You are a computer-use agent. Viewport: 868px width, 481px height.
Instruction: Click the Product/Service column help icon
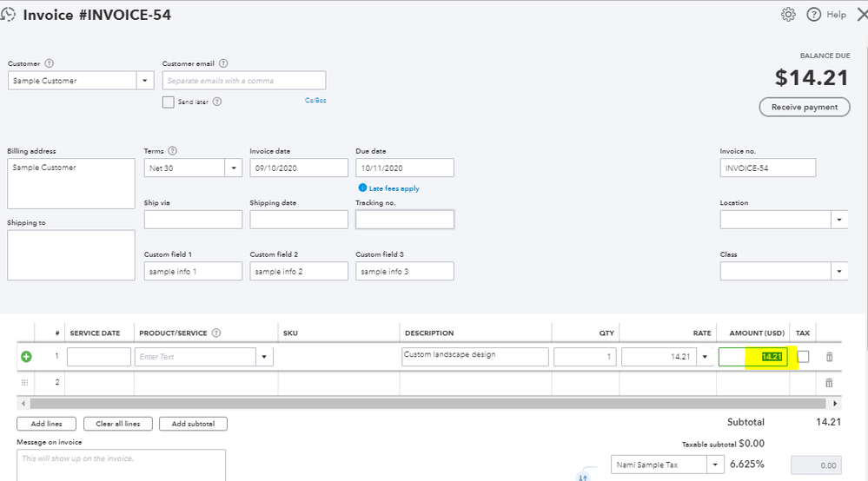[x=216, y=333]
